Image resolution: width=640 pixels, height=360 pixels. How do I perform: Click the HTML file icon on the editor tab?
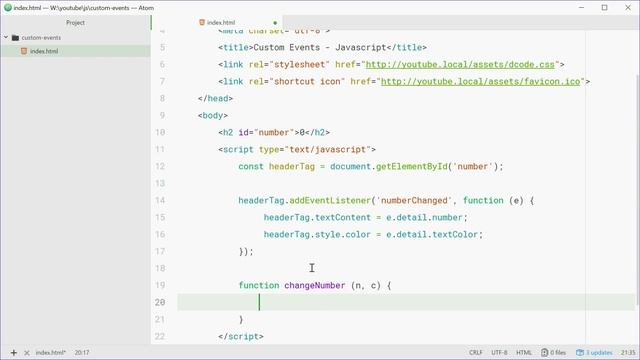point(202,22)
